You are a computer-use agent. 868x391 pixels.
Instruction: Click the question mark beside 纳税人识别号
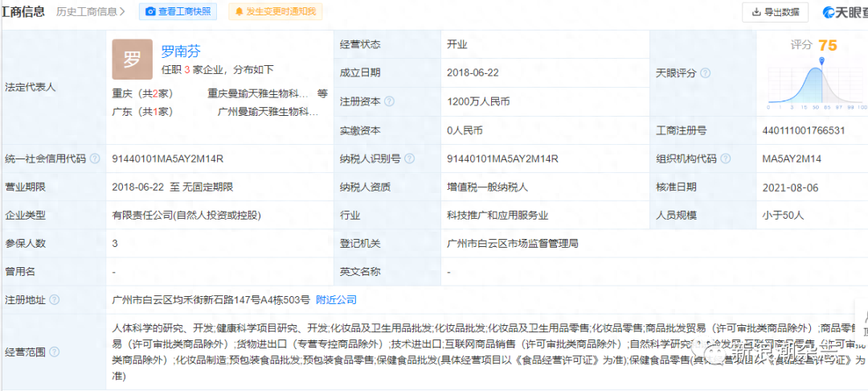pyautogui.click(x=407, y=158)
